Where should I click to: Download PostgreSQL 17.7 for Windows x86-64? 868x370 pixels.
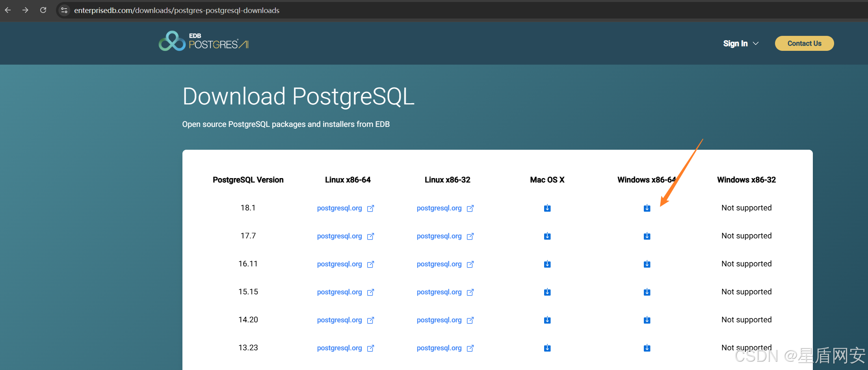[647, 236]
